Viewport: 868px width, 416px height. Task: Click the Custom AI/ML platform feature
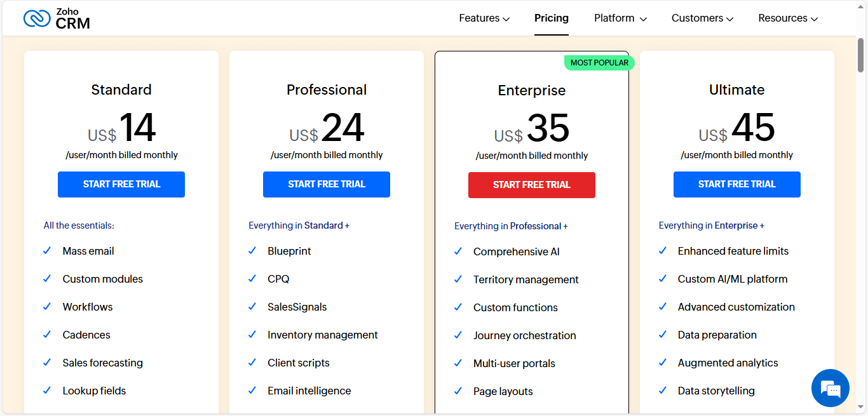click(x=732, y=279)
